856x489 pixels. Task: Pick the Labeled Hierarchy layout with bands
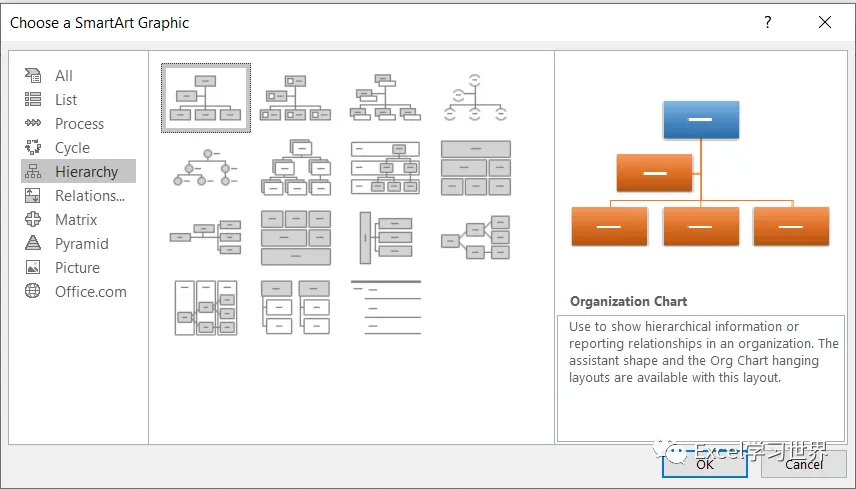(385, 168)
